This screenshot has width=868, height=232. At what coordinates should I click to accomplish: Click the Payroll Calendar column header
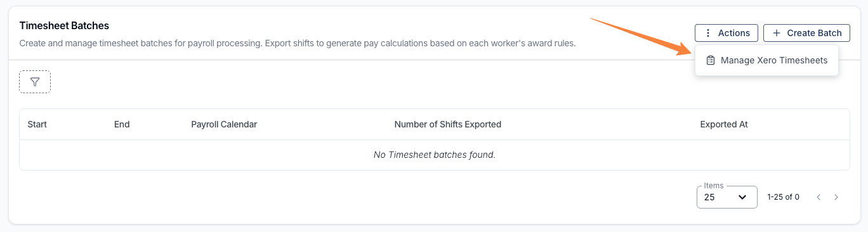(224, 124)
